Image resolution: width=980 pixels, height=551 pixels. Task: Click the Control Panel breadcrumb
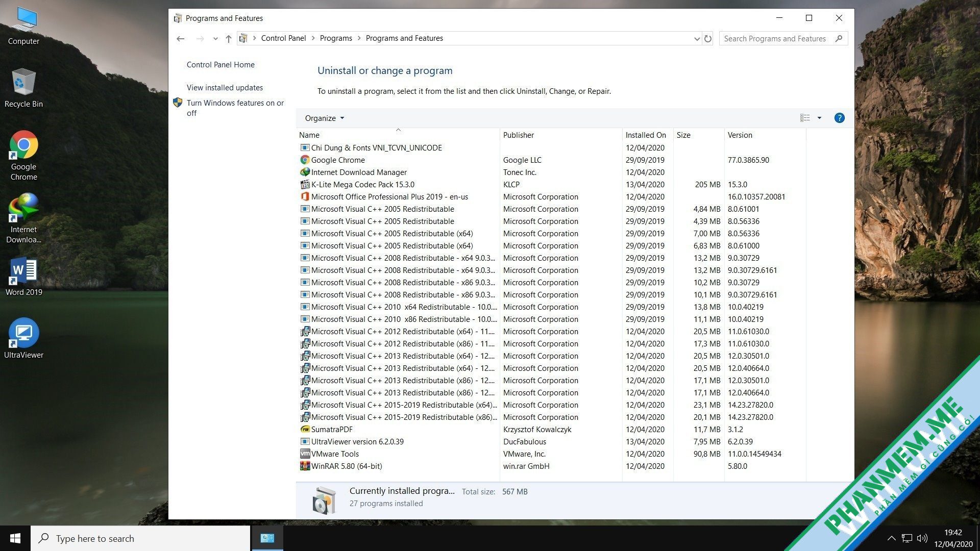tap(283, 38)
